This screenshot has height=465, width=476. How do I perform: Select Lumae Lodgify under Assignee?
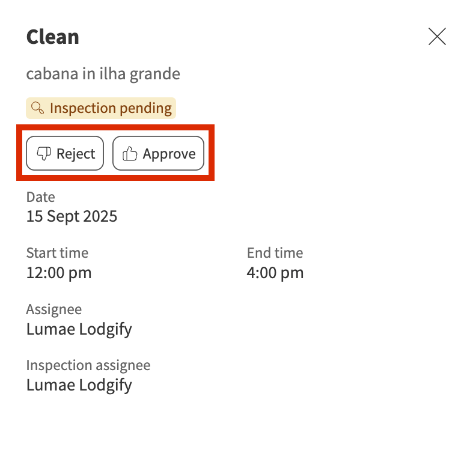coord(79,329)
